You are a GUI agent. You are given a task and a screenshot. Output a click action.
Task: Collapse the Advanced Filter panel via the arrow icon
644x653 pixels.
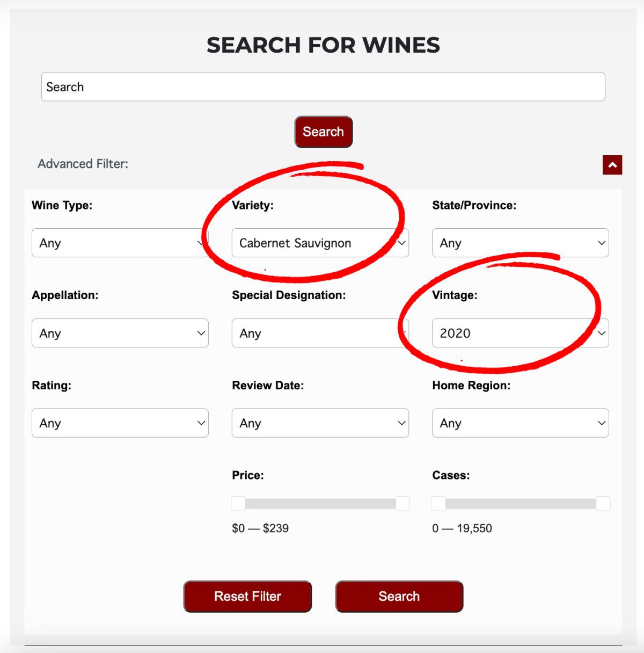pyautogui.click(x=612, y=165)
